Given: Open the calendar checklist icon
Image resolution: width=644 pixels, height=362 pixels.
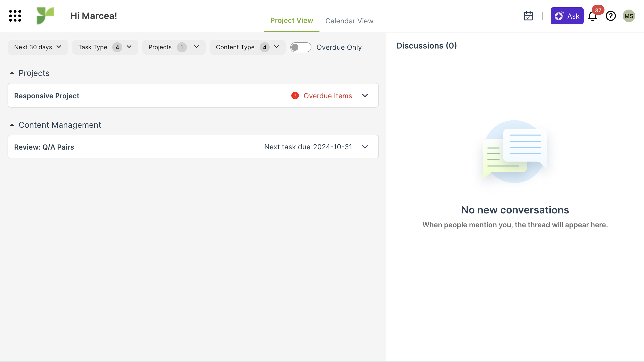Looking at the screenshot, I should point(528,16).
